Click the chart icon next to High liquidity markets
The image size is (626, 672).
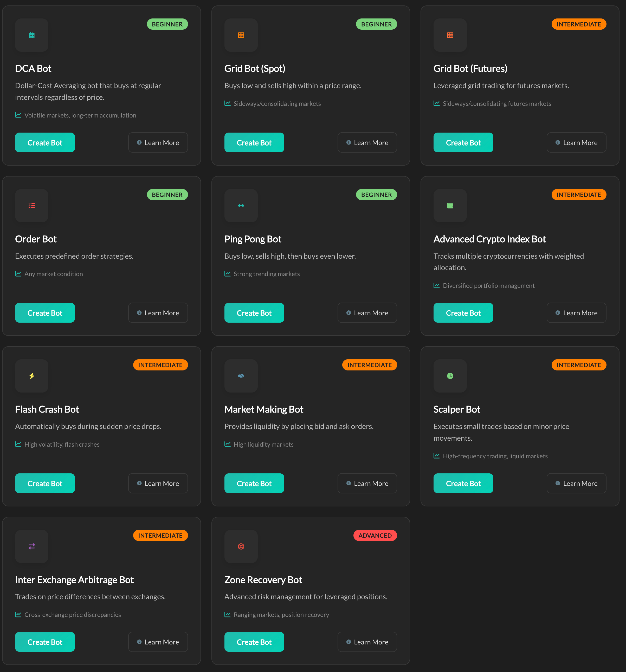tap(228, 444)
